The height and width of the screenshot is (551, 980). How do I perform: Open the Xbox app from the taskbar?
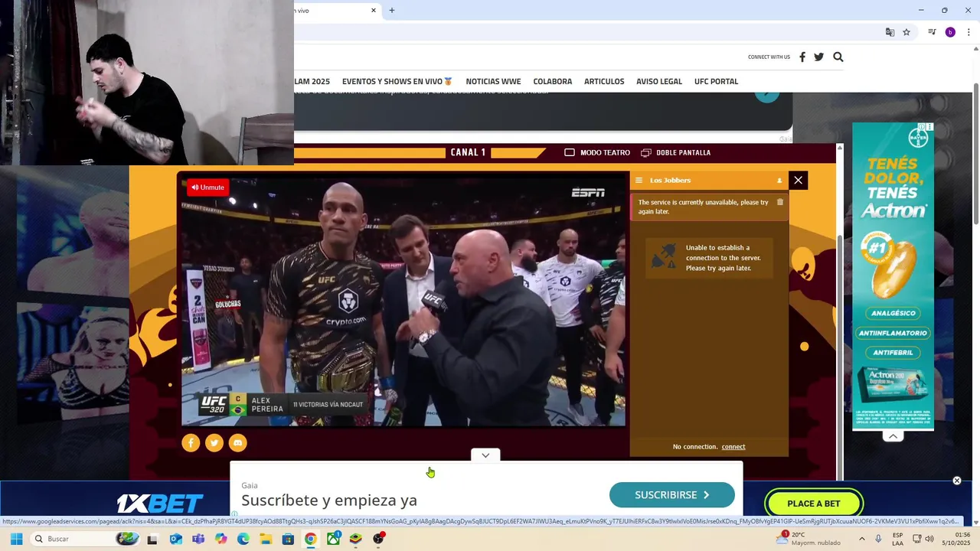coord(333,539)
